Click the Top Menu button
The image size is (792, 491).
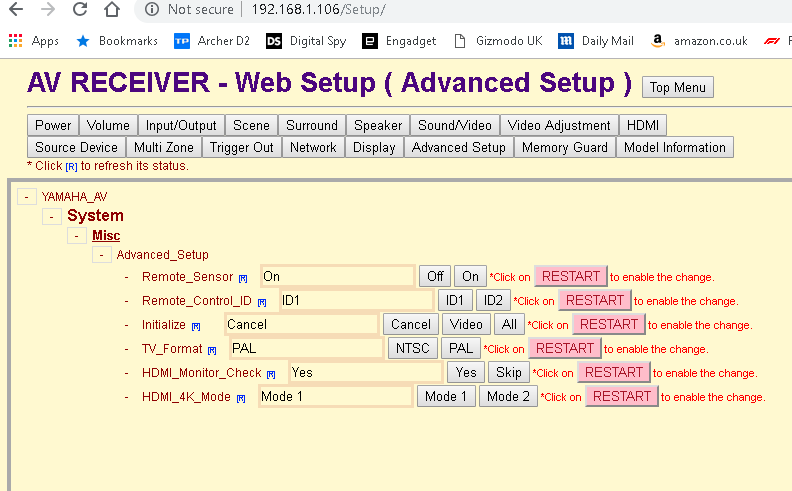pyautogui.click(x=677, y=87)
